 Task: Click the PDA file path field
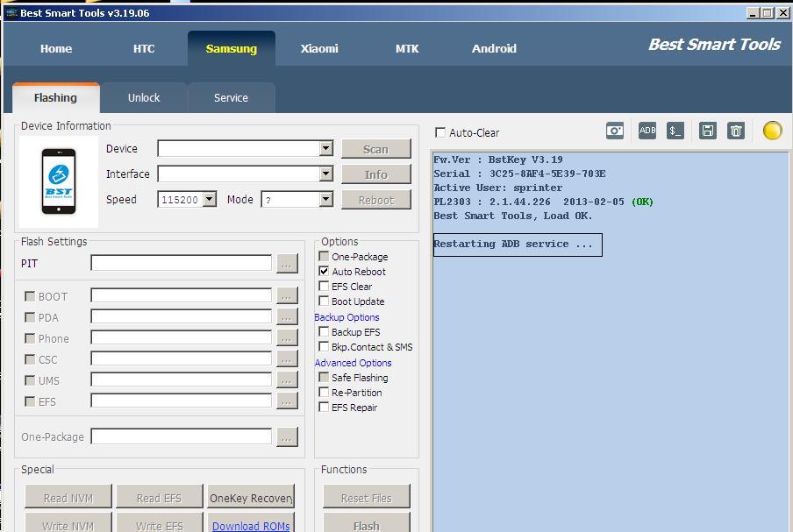181,316
